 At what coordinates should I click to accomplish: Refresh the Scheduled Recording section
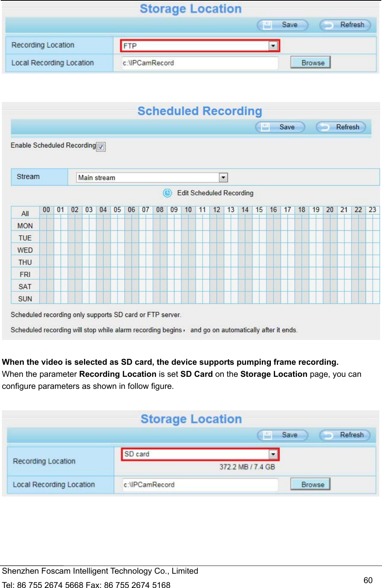click(x=340, y=127)
